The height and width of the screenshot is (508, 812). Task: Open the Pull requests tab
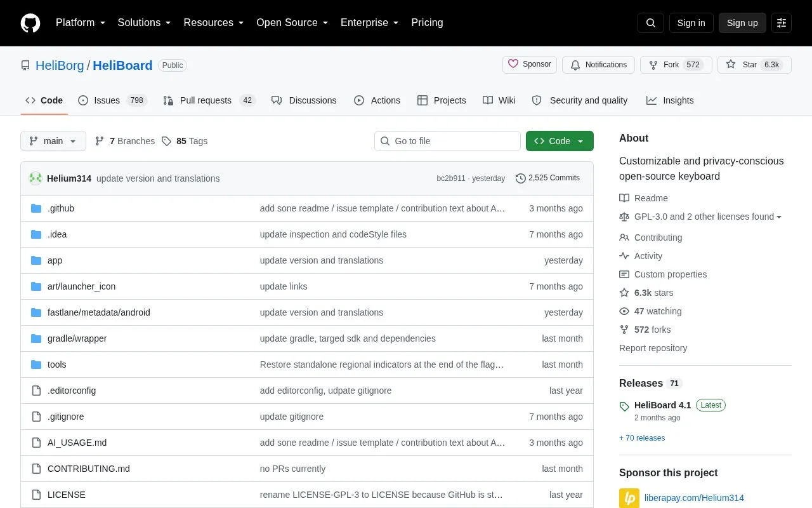click(x=209, y=100)
